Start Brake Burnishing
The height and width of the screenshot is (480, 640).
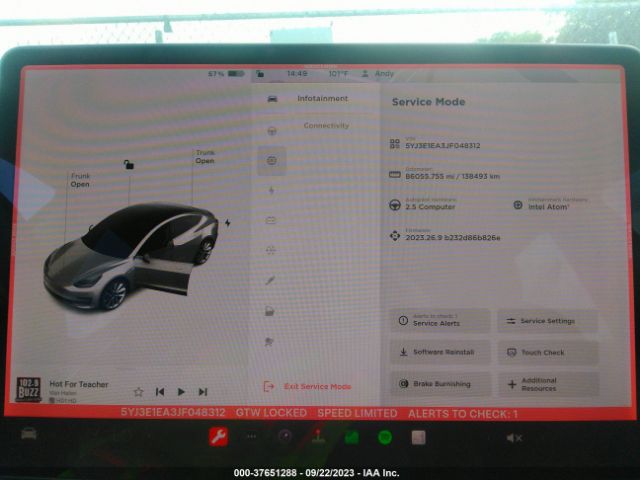click(440, 384)
